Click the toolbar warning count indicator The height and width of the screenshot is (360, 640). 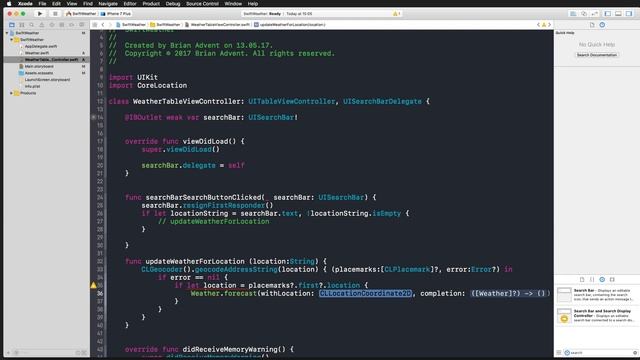point(396,14)
